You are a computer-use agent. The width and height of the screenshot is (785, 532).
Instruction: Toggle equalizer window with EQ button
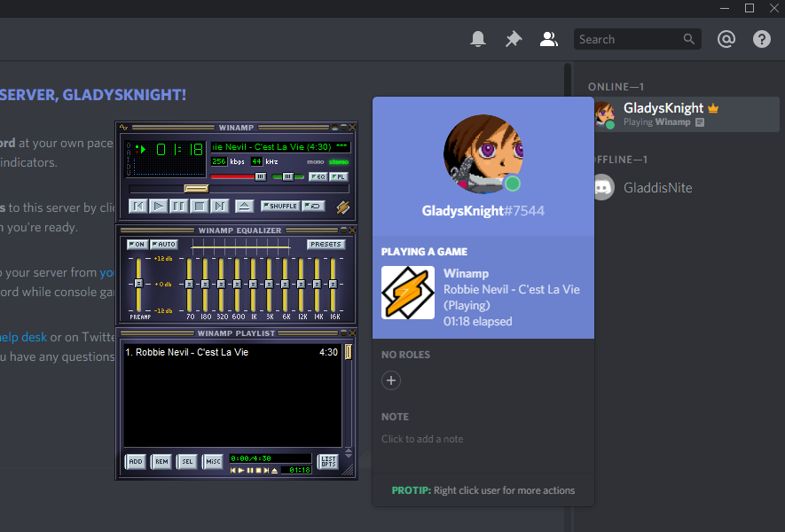pos(318,176)
